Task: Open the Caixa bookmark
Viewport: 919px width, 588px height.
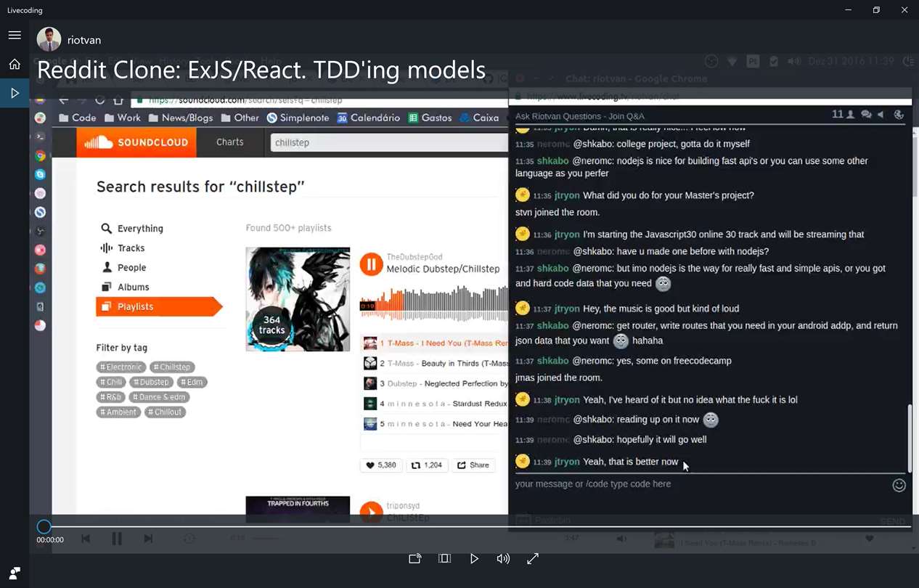Action: [x=479, y=118]
